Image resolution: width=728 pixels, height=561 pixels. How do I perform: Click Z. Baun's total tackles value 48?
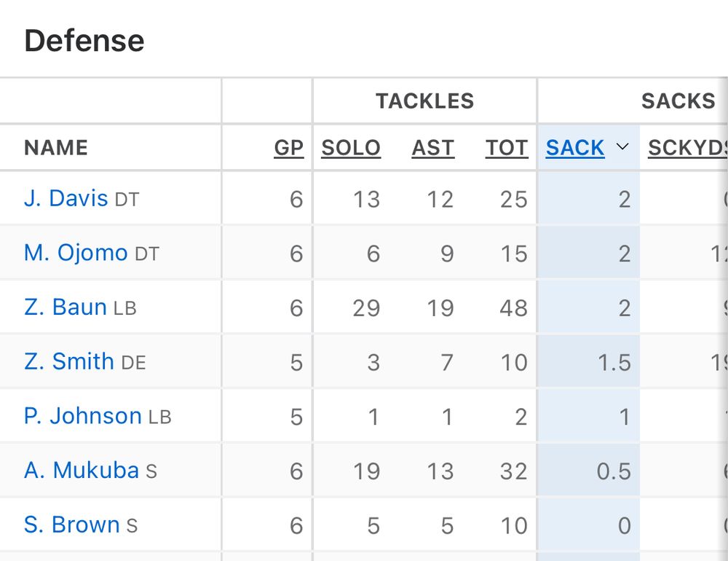pos(513,307)
